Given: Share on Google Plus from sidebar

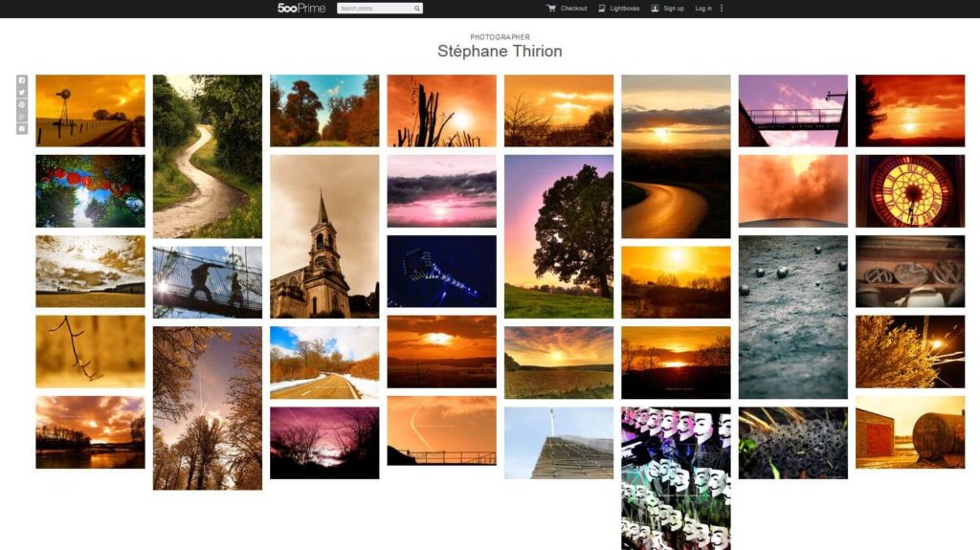Looking at the screenshot, I should (22, 117).
